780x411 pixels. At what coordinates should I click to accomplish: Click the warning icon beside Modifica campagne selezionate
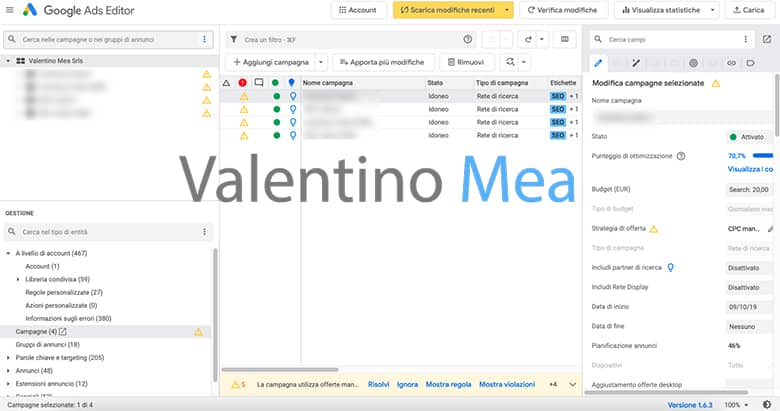(x=716, y=83)
